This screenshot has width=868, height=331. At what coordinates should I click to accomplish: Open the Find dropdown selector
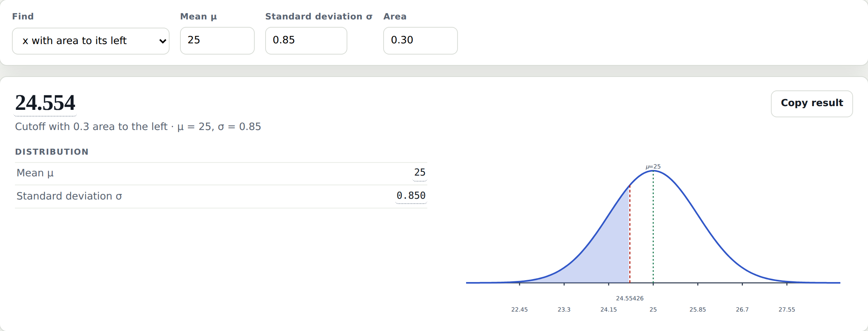[91, 41]
